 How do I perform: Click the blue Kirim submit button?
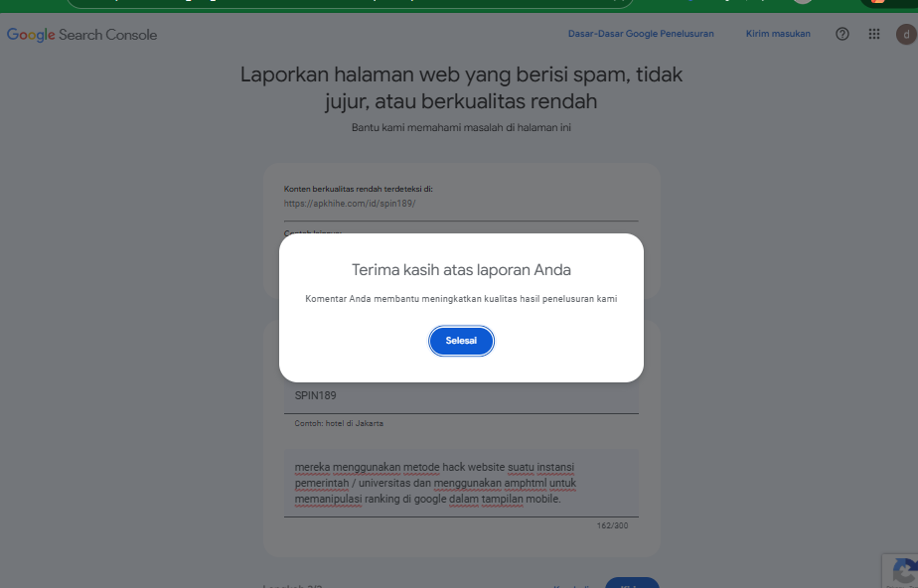(x=632, y=583)
